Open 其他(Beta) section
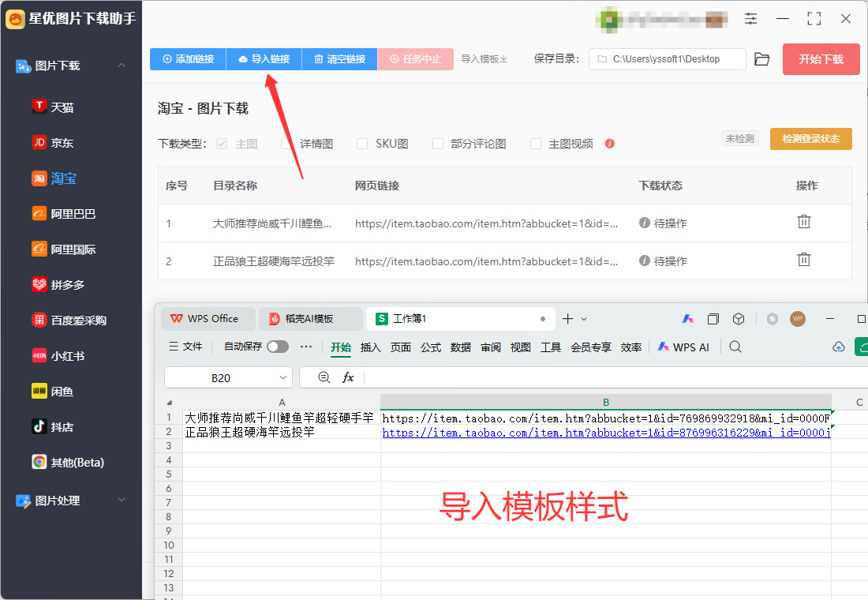This screenshot has width=868, height=600. pos(68,462)
